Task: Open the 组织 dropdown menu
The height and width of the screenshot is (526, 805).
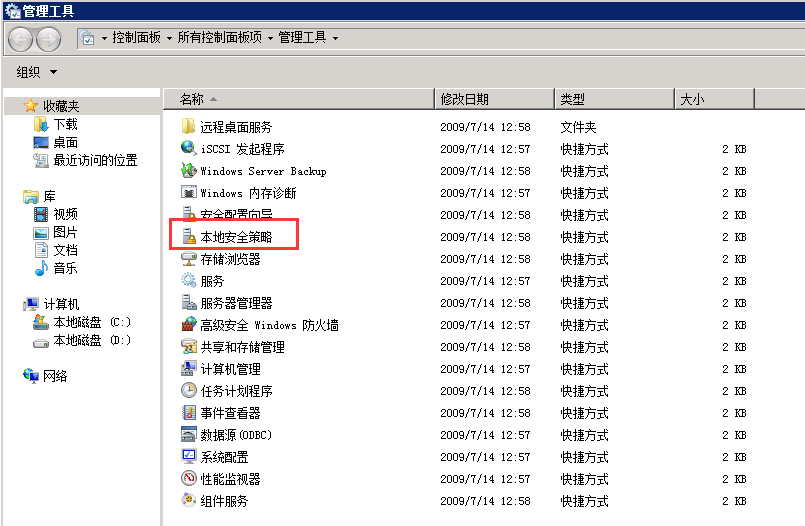Action: 37,72
